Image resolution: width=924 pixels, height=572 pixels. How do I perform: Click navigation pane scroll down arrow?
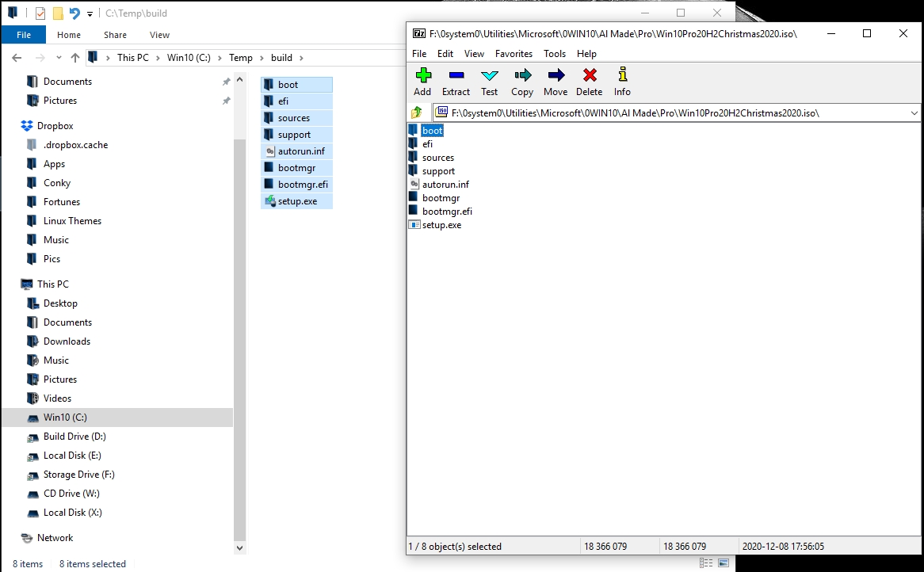pyautogui.click(x=239, y=547)
